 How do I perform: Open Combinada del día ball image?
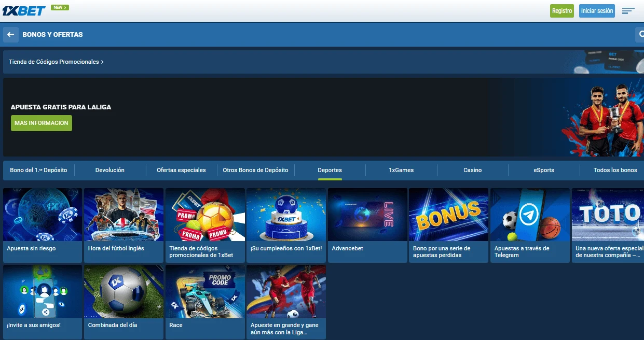click(x=124, y=291)
